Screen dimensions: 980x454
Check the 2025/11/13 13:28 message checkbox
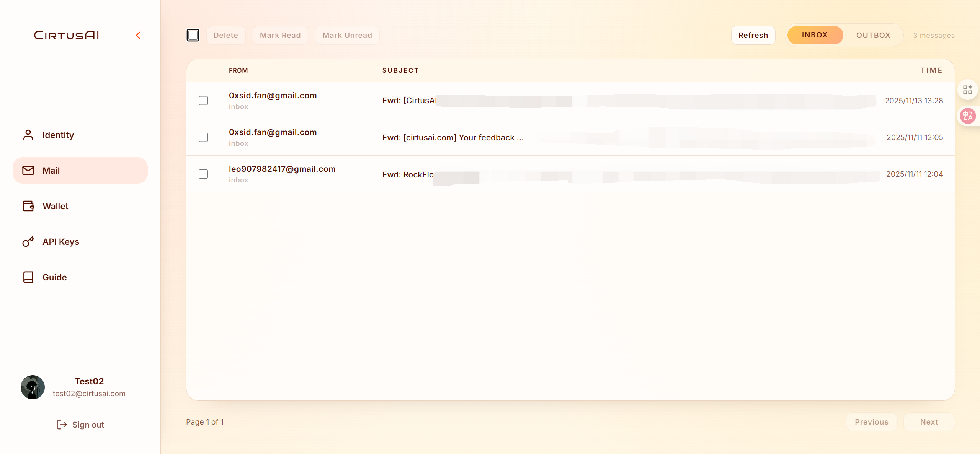pos(203,101)
